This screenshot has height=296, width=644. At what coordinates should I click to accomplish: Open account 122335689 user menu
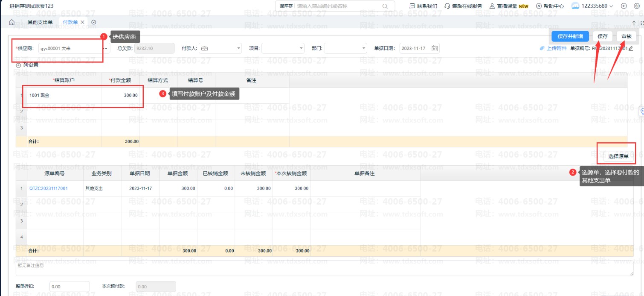(592, 6)
